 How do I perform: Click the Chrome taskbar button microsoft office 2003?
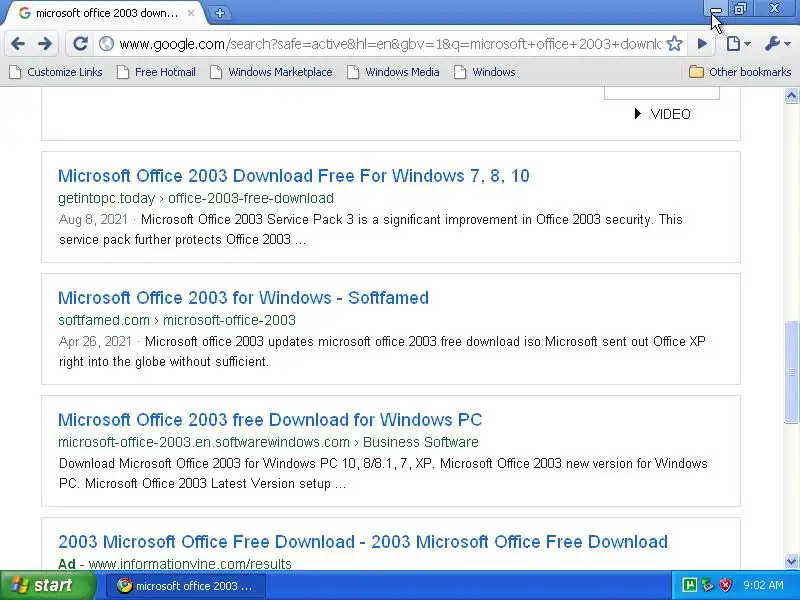[x=186, y=586]
